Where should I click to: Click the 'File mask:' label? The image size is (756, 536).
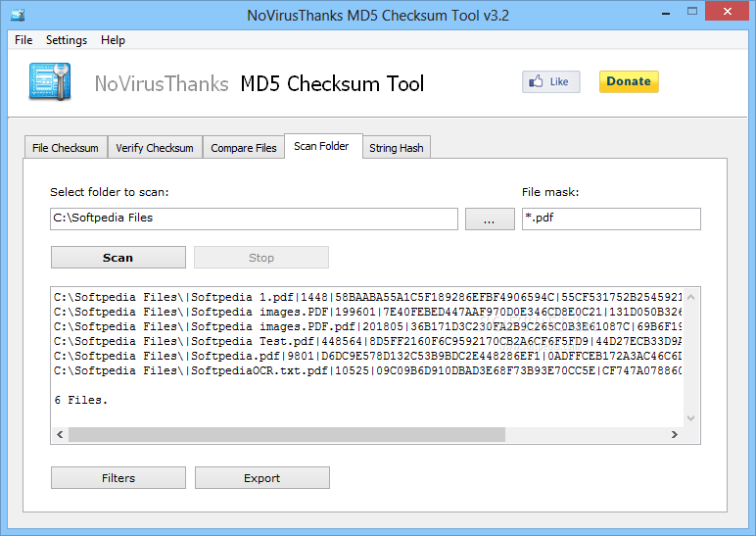(550, 192)
